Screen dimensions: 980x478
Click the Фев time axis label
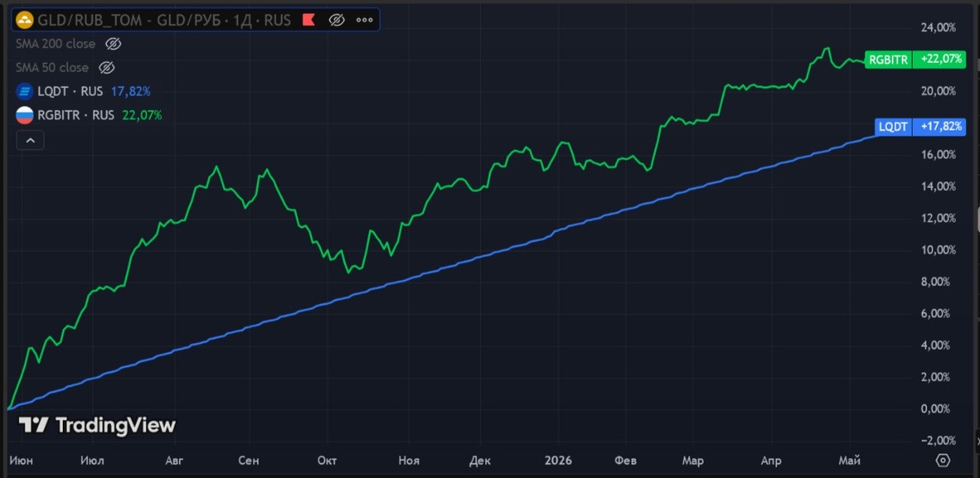click(626, 461)
